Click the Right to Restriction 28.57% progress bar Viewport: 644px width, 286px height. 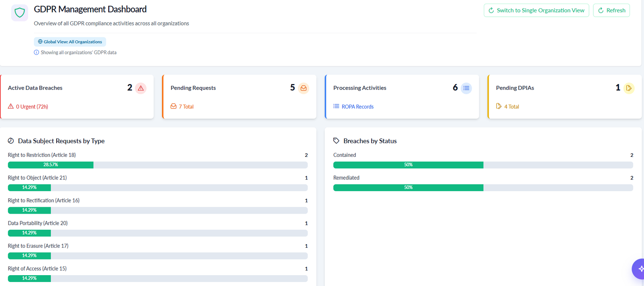click(158, 165)
